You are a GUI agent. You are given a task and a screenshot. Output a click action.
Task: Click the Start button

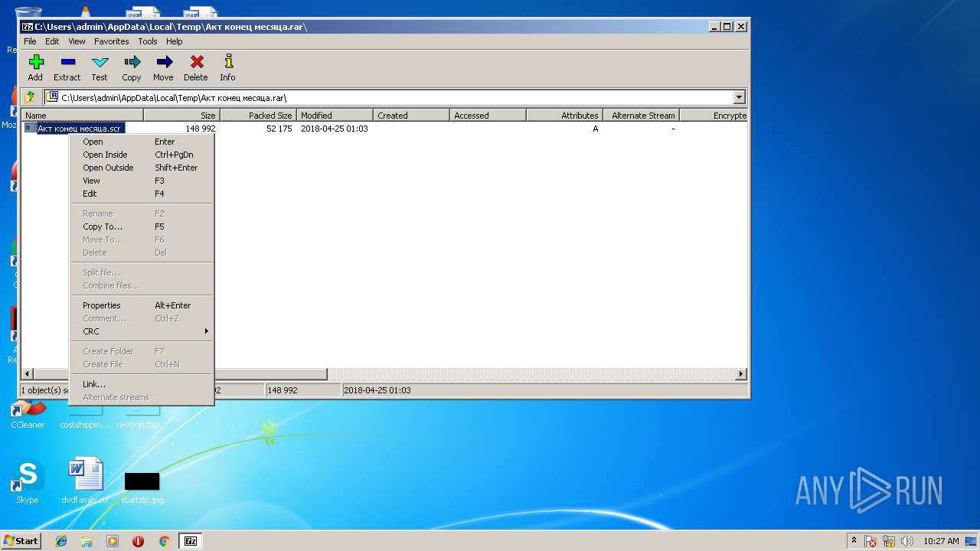click(x=21, y=541)
